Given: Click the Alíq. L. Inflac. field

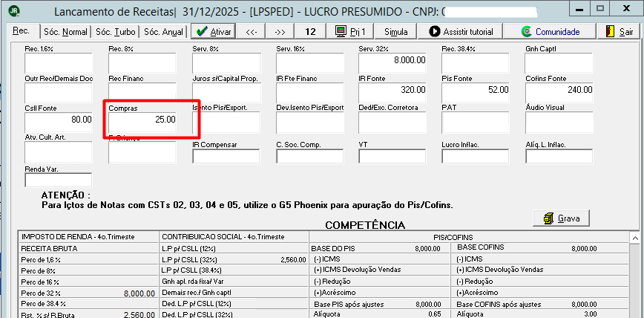Looking at the screenshot, I should tap(559, 156).
